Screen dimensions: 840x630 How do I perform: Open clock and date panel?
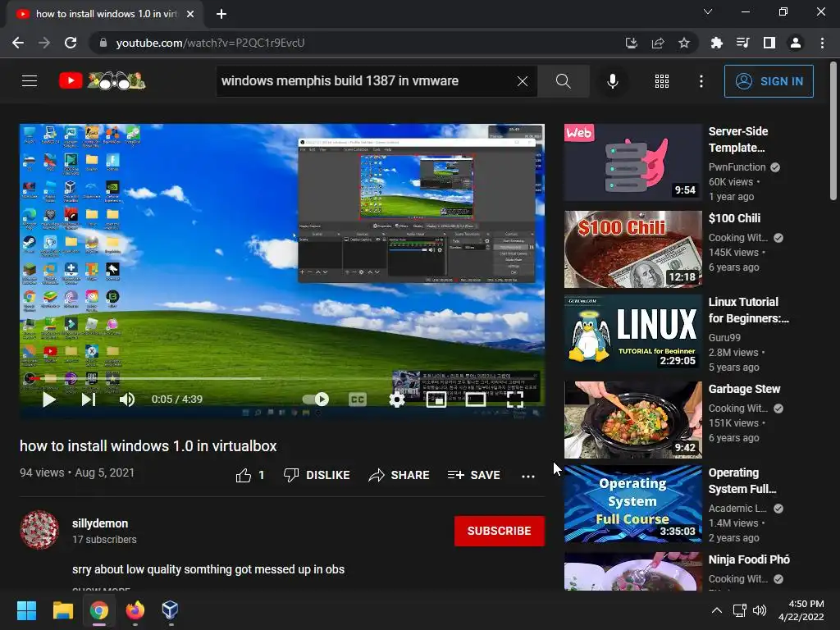click(801, 610)
